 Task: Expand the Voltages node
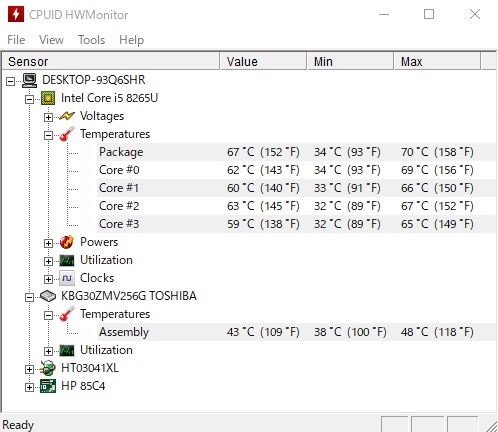pyautogui.click(x=48, y=117)
